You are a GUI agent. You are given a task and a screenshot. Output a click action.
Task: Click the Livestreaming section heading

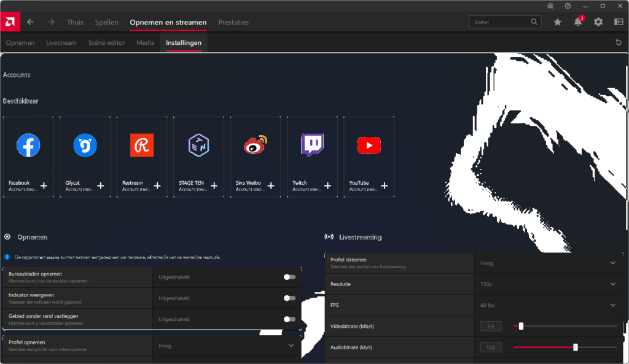pyautogui.click(x=360, y=237)
